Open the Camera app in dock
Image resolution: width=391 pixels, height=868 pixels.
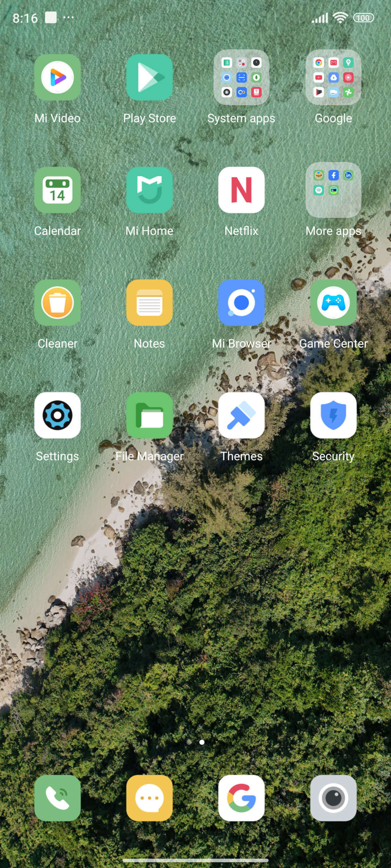333,798
